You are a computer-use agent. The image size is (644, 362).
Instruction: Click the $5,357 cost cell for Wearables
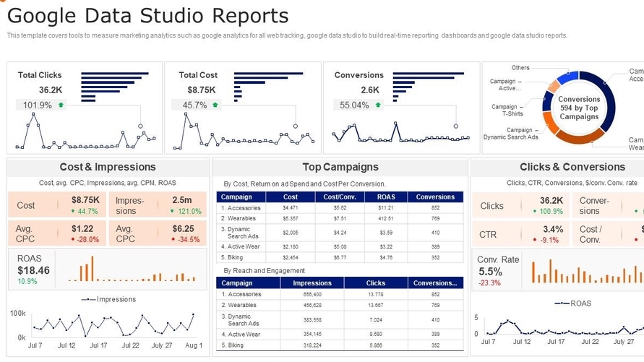tap(291, 218)
